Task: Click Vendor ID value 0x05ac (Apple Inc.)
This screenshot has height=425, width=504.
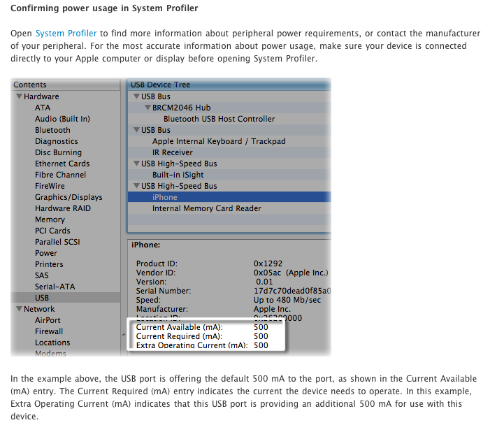Action: coord(291,273)
